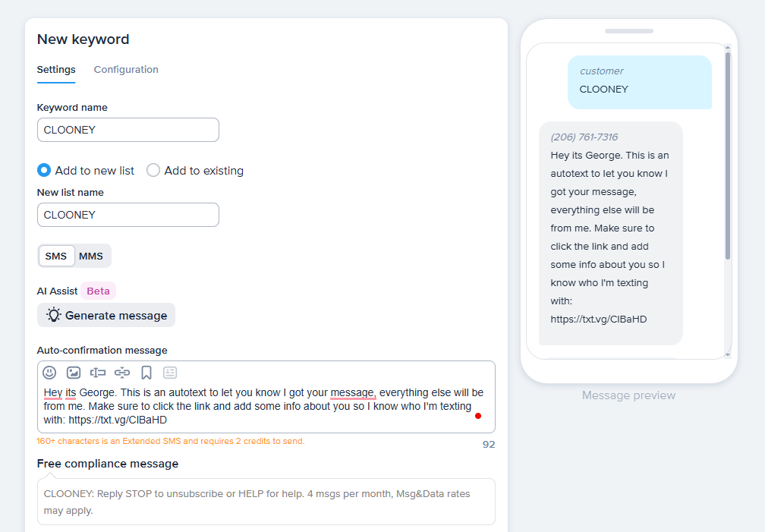Click the txt.vg link in message preview

tap(599, 320)
